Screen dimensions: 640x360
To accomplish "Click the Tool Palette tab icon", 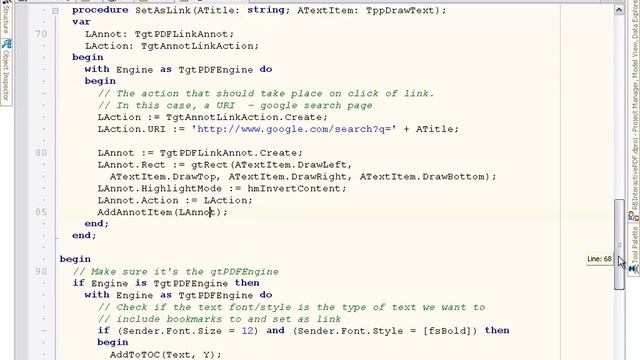I will pos(634,269).
